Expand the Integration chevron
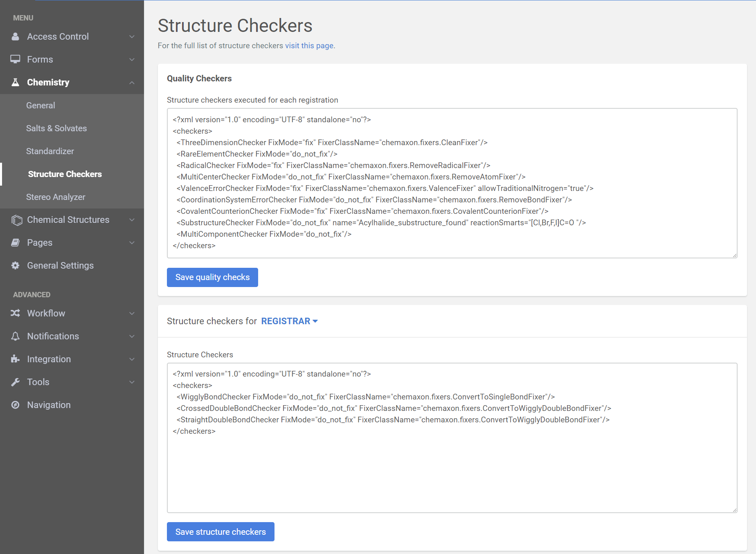 pyautogui.click(x=132, y=359)
